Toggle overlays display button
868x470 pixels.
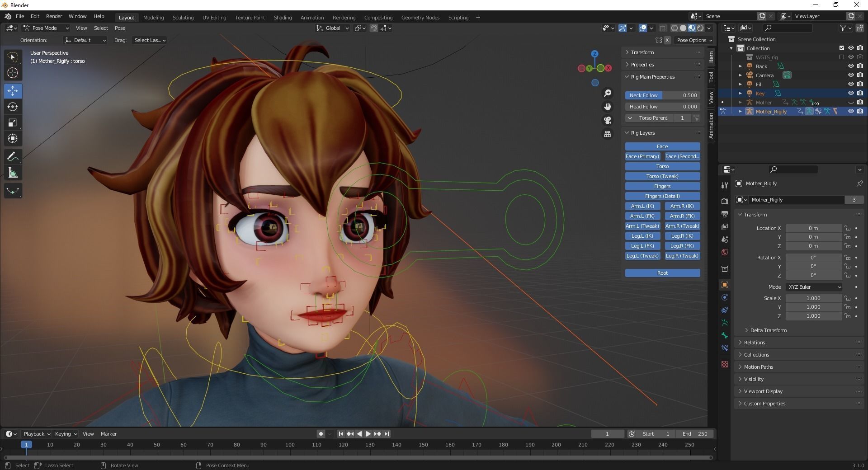643,28
